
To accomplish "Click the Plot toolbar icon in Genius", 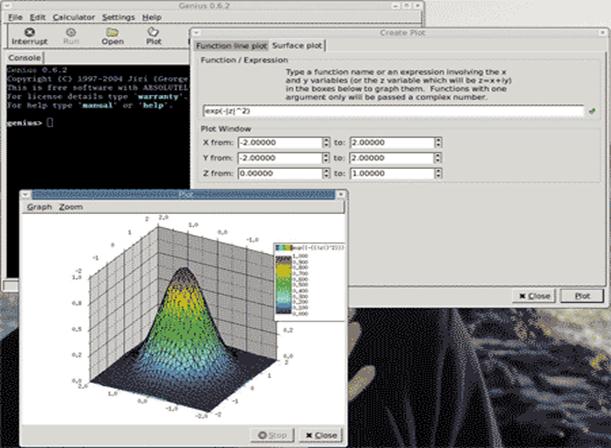I will (153, 31).
